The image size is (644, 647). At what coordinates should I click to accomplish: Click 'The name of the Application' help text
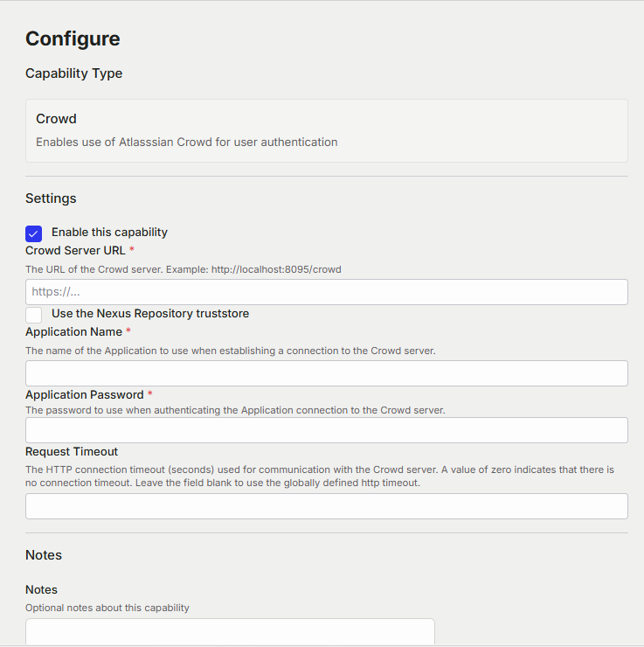pyautogui.click(x=231, y=351)
